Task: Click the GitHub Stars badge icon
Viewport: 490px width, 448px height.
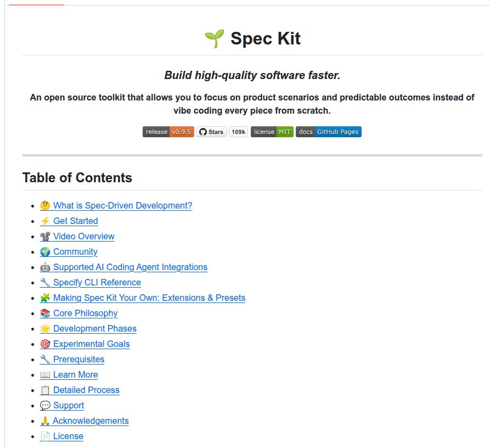Action: click(203, 132)
